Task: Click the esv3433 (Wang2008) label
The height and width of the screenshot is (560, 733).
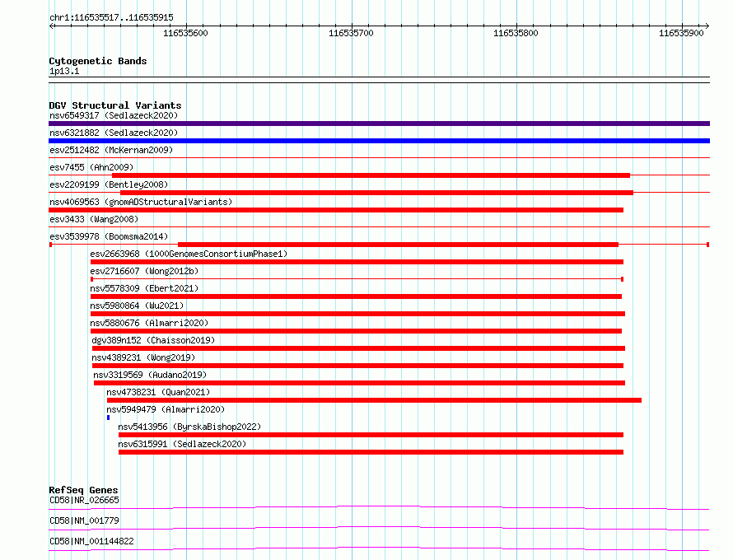Action: pyautogui.click(x=94, y=219)
